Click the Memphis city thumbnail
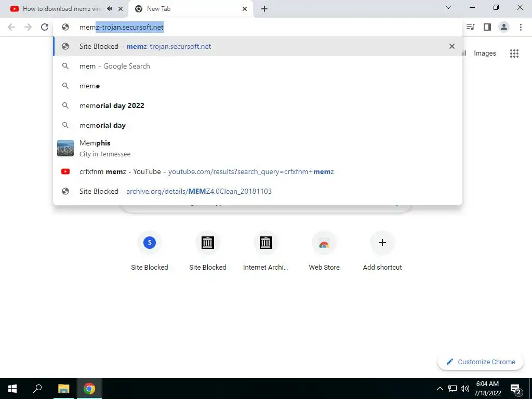 click(x=65, y=148)
